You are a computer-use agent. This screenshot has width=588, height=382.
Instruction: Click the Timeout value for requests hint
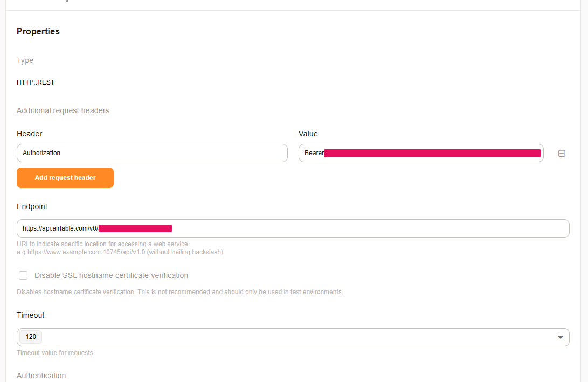pos(56,353)
